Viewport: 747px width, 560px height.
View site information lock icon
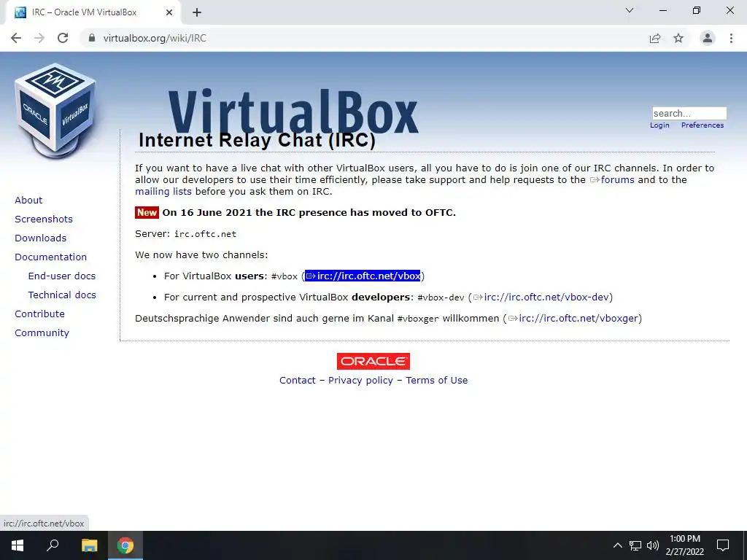coord(92,38)
